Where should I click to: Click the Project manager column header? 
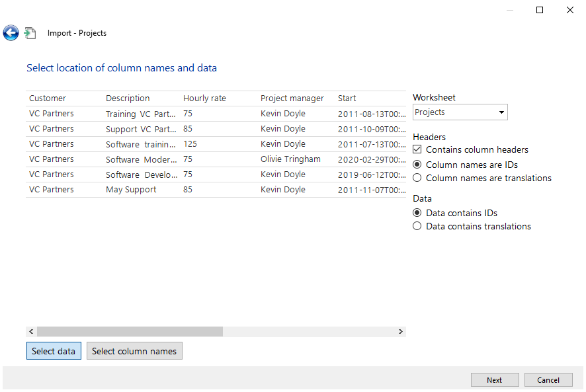click(292, 98)
